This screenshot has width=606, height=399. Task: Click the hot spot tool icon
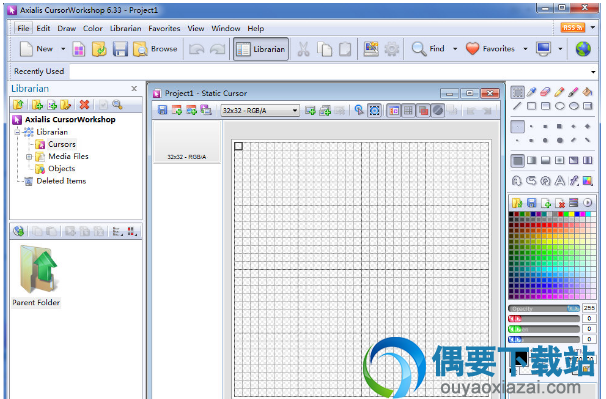point(359,111)
